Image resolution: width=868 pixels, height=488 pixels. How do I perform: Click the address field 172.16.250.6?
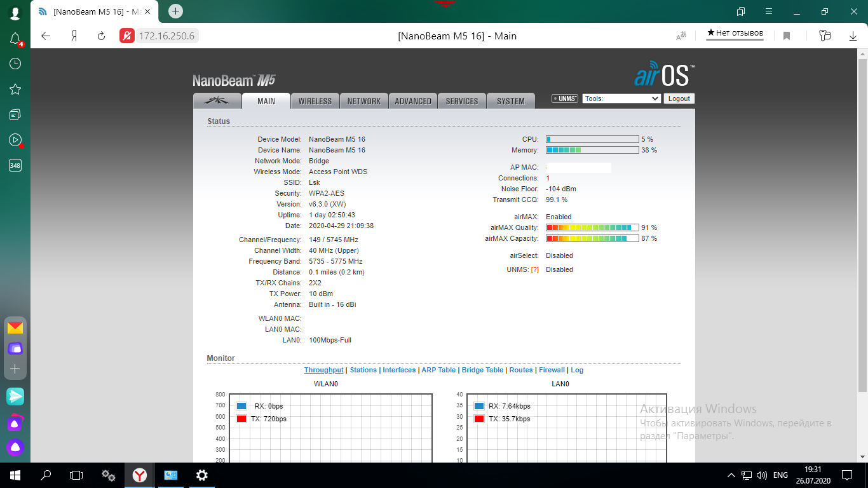[x=166, y=36]
